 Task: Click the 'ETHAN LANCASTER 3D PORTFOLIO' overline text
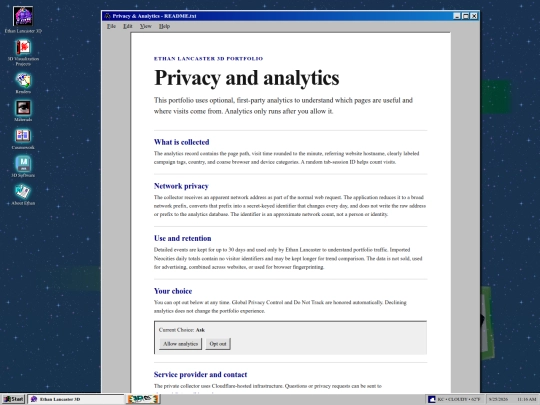click(208, 59)
